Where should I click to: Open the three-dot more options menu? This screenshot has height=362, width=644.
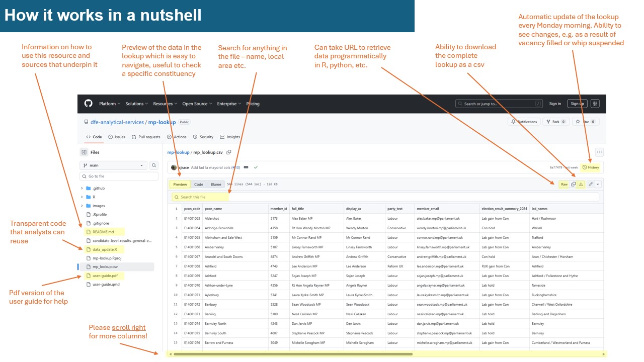click(x=599, y=152)
